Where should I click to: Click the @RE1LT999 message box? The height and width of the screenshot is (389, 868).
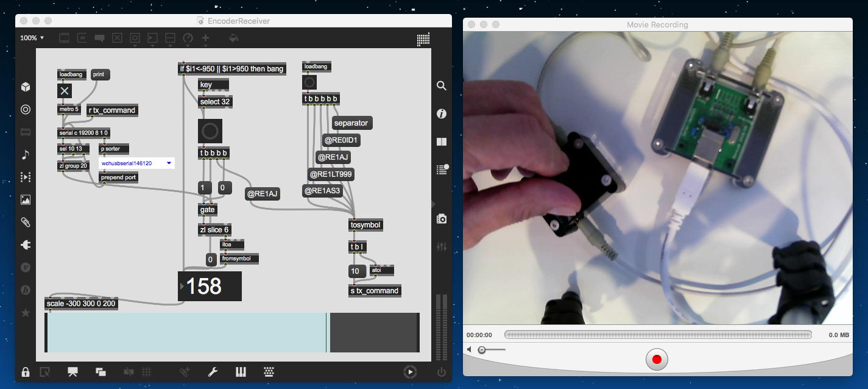point(331,174)
